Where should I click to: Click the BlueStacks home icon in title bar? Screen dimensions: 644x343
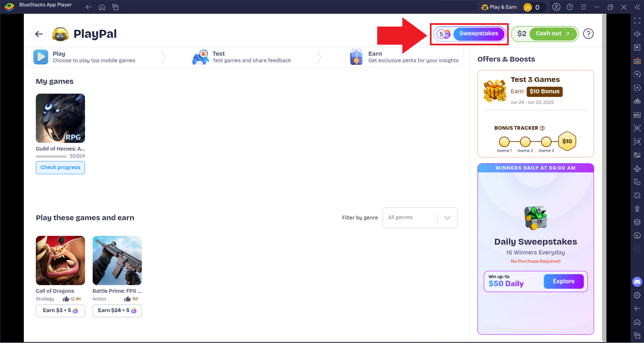[102, 7]
